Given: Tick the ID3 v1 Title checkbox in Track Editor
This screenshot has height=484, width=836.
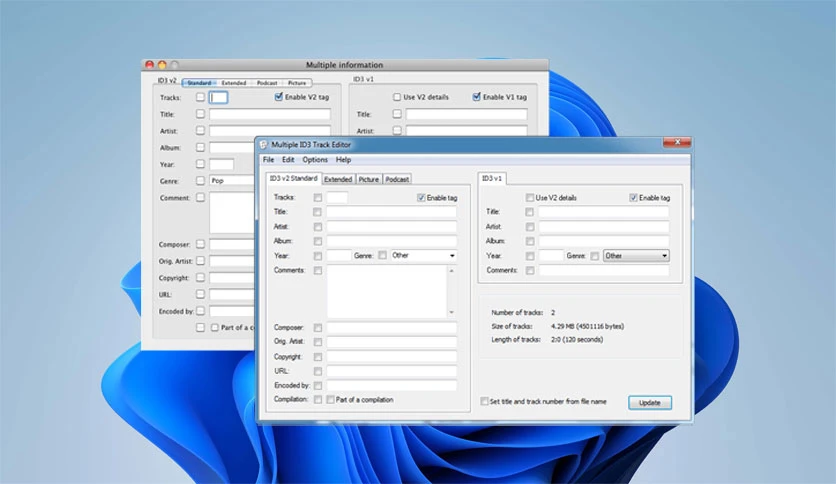Looking at the screenshot, I should 529,212.
